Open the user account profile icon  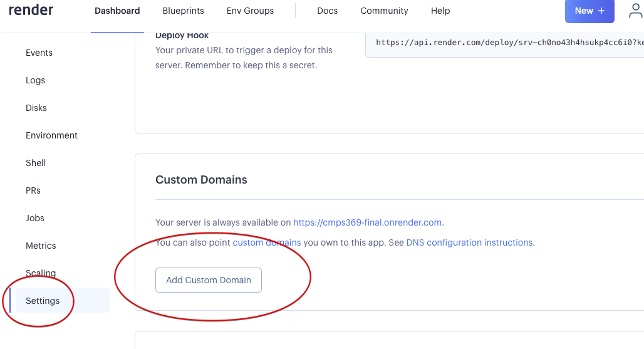pos(635,11)
